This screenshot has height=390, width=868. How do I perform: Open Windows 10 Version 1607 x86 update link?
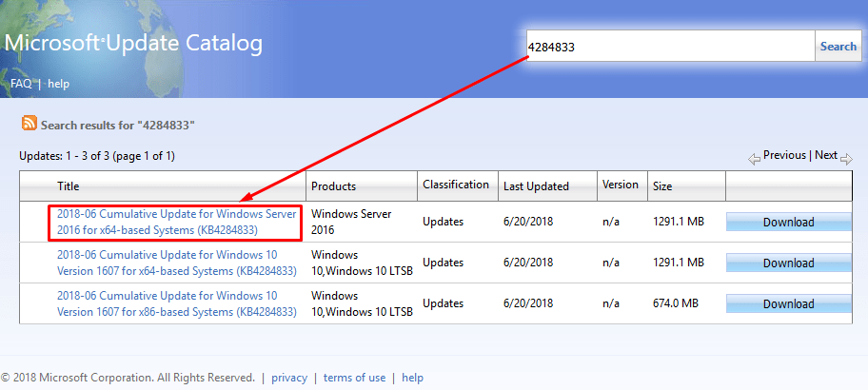tap(177, 303)
